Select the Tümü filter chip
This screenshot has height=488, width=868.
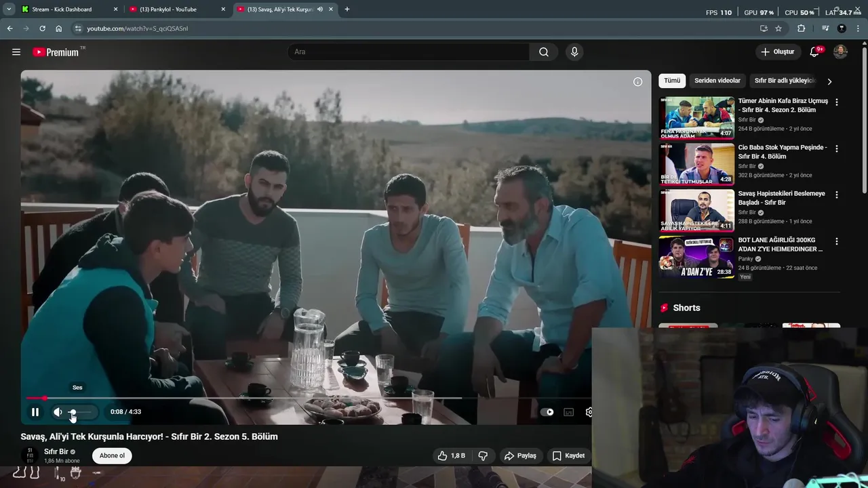click(x=672, y=81)
